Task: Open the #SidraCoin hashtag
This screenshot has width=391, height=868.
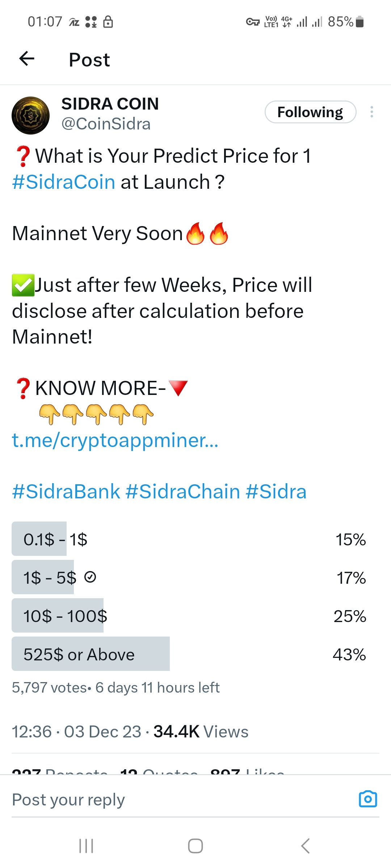Action: click(x=64, y=182)
